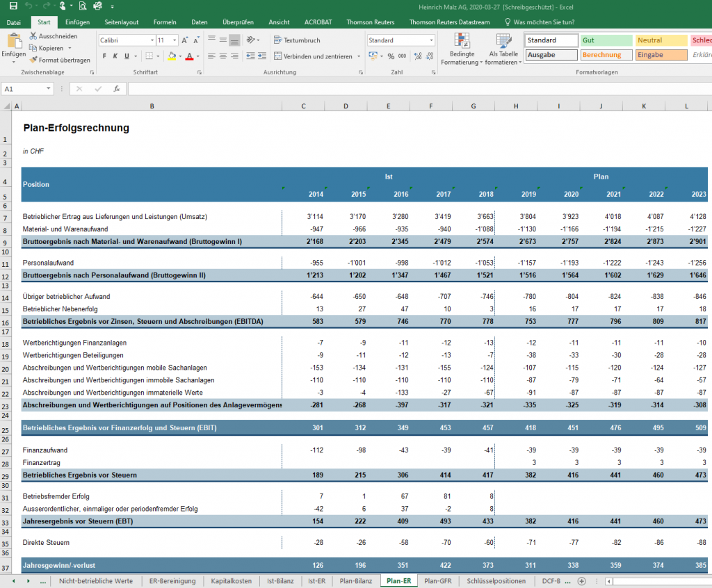Open the Zwischenablage dialog launcher
This screenshot has width=712, height=588.
coord(92,72)
